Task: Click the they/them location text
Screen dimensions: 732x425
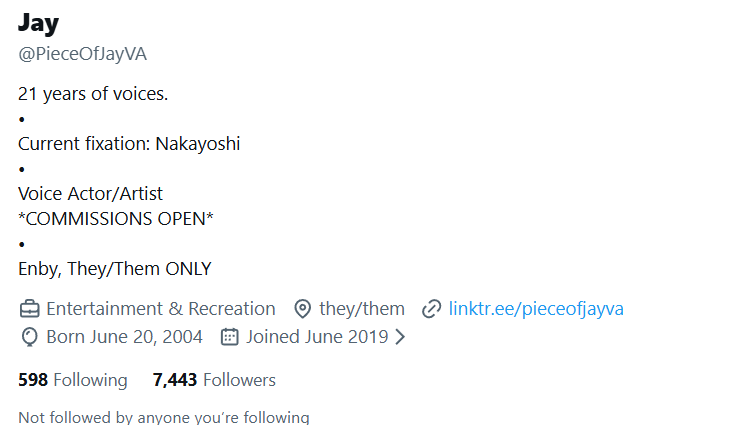Action: point(362,309)
